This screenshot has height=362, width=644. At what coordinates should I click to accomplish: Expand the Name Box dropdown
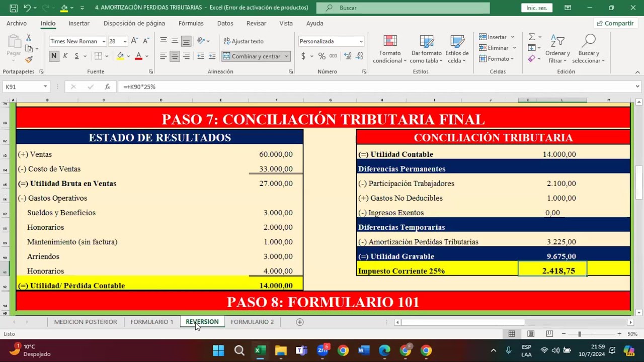45,86
